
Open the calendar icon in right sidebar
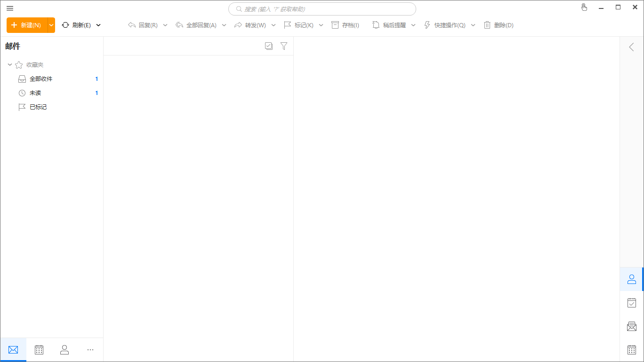[632, 350]
